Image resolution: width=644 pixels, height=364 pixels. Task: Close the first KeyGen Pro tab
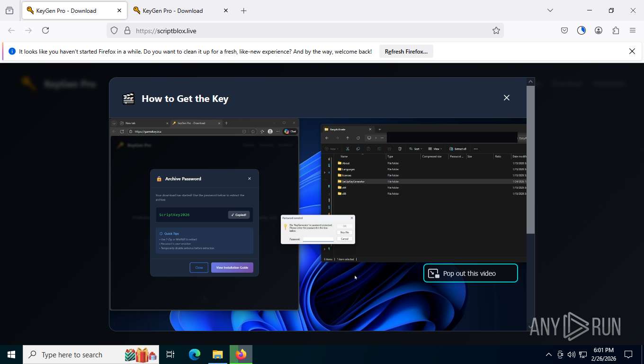pyautogui.click(x=119, y=10)
